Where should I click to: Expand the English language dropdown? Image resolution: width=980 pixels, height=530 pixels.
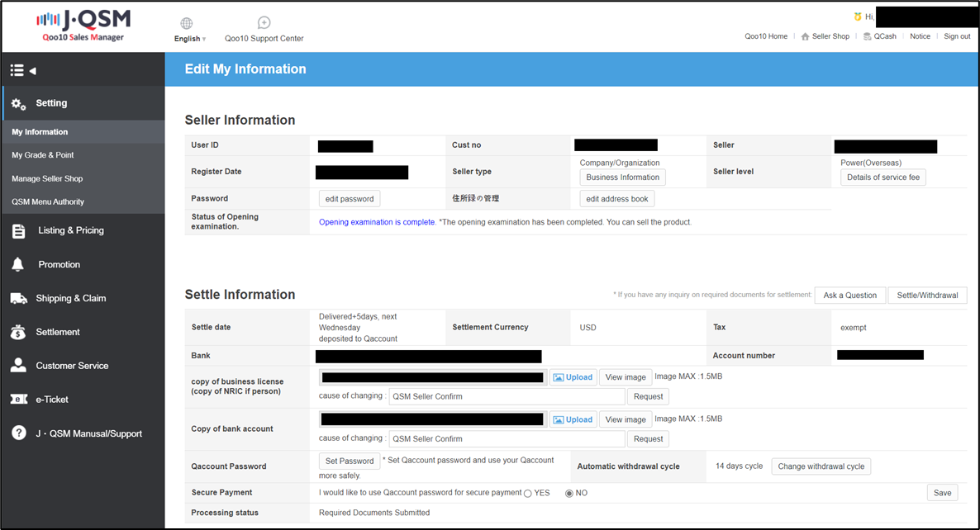(190, 39)
